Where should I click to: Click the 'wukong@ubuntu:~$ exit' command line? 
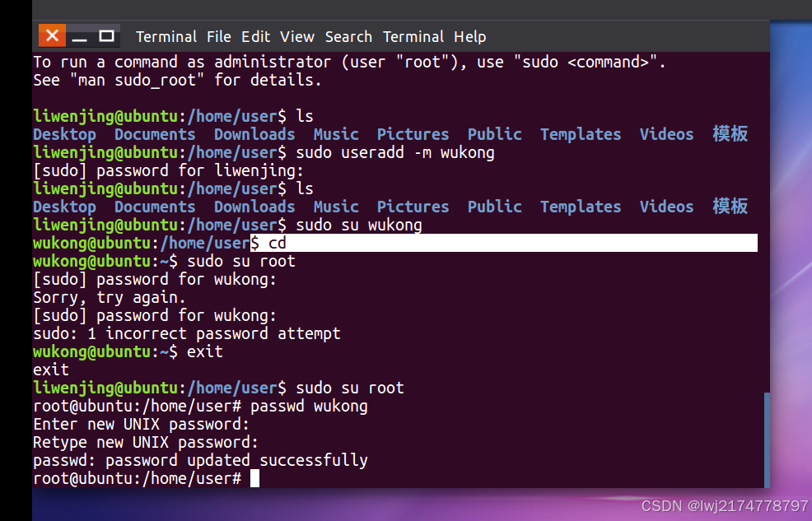click(128, 351)
